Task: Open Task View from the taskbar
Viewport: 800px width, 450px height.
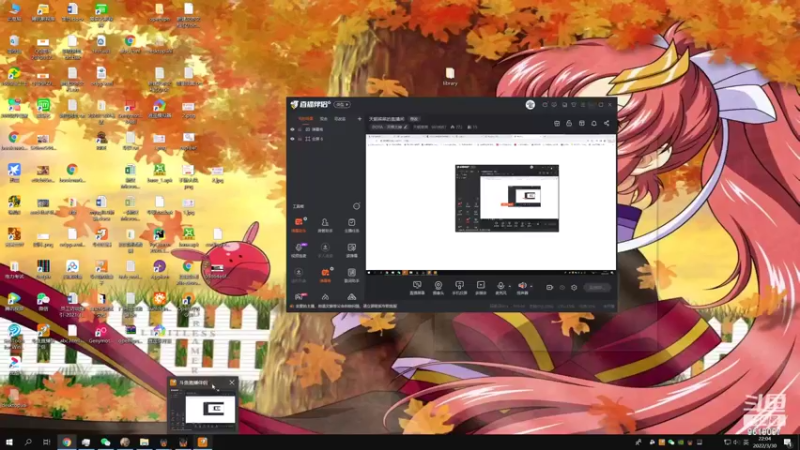Action: tap(47, 442)
